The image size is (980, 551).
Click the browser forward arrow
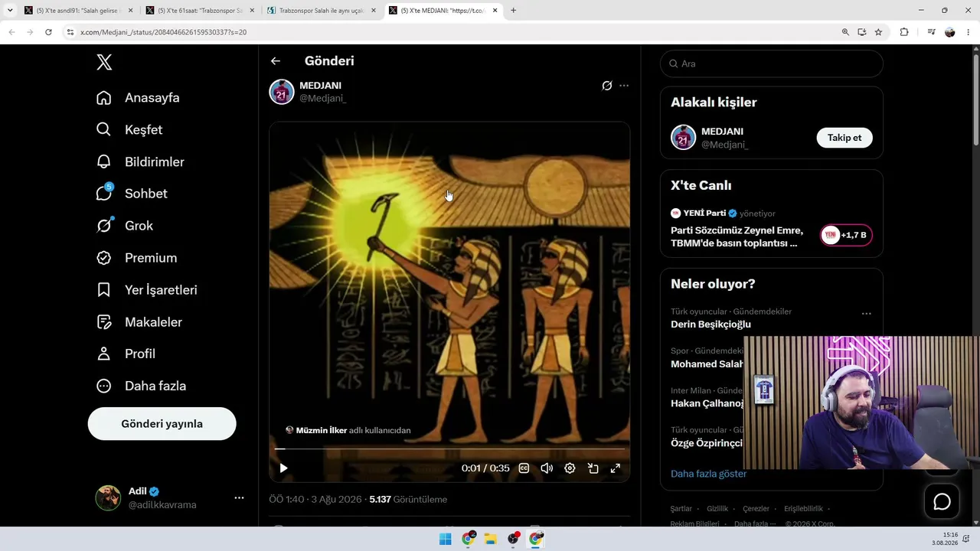tap(30, 32)
